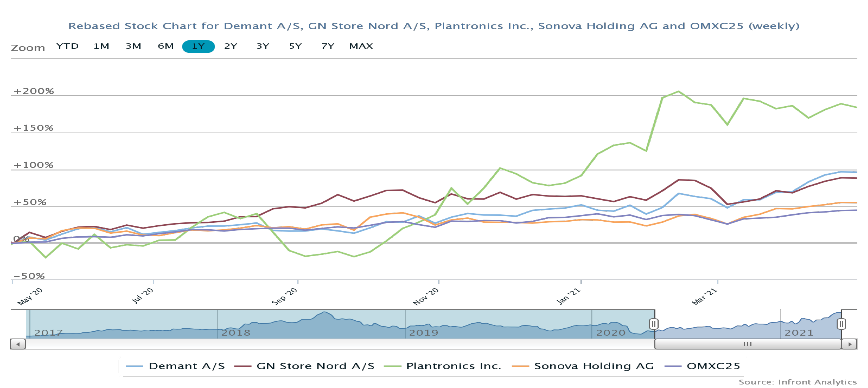868x388 pixels.
Task: Click the navigator scrollbar thumb grip
Action: (747, 344)
